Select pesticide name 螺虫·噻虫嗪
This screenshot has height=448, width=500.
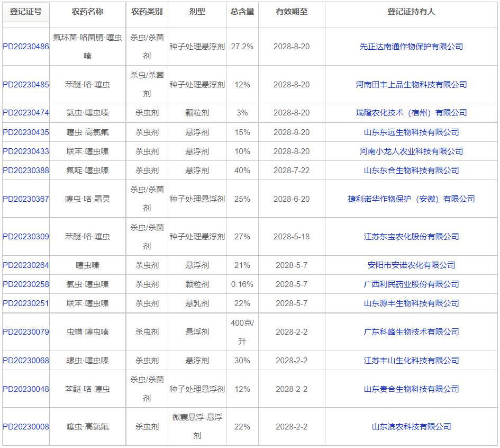point(88,361)
